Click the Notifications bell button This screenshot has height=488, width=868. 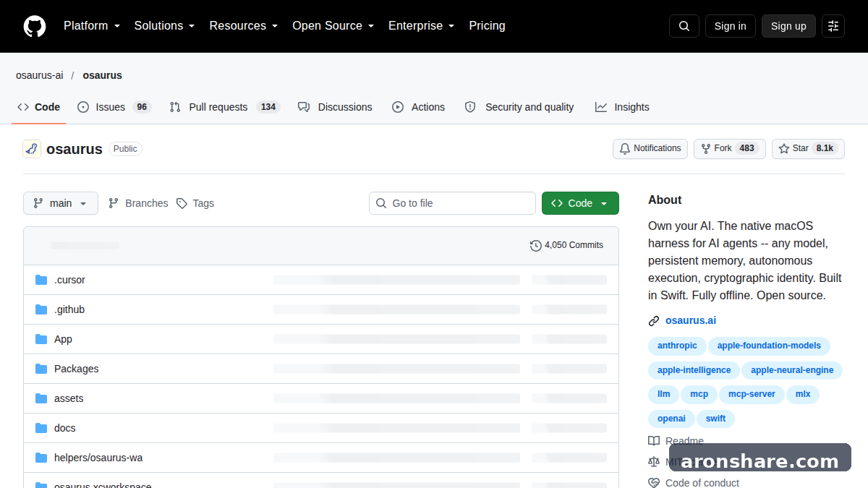650,149
